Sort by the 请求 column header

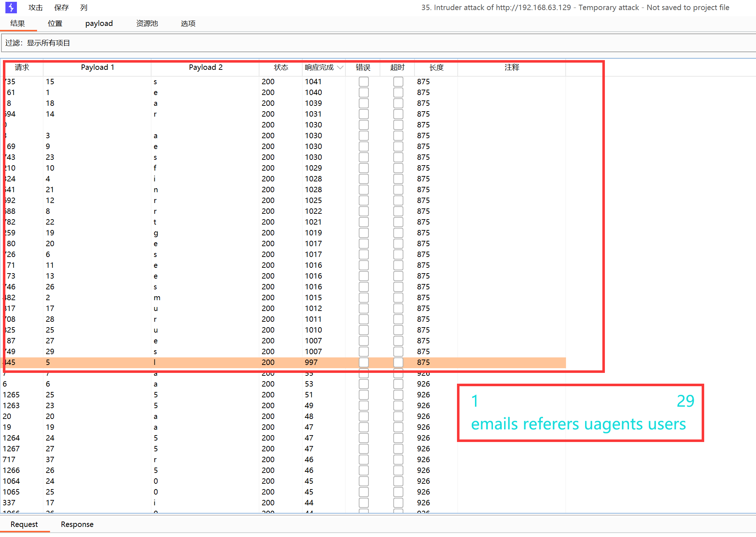pyautogui.click(x=22, y=67)
